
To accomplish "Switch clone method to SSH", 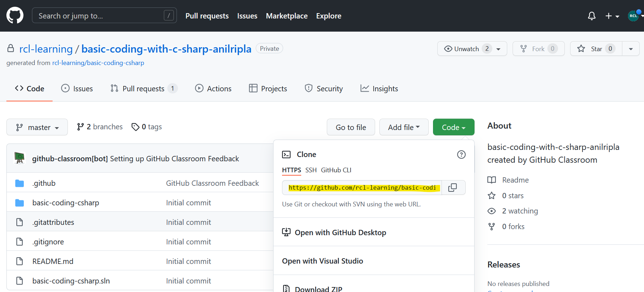I will 311,170.
